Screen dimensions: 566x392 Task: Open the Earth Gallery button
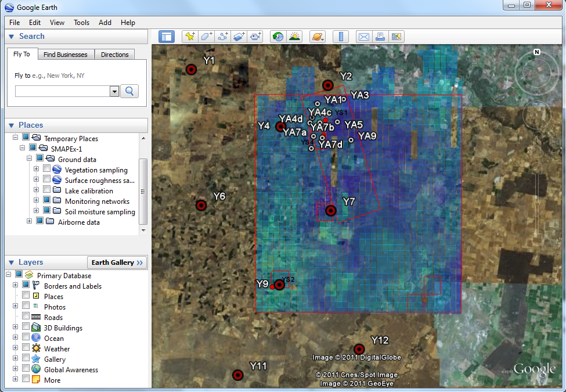coord(117,262)
